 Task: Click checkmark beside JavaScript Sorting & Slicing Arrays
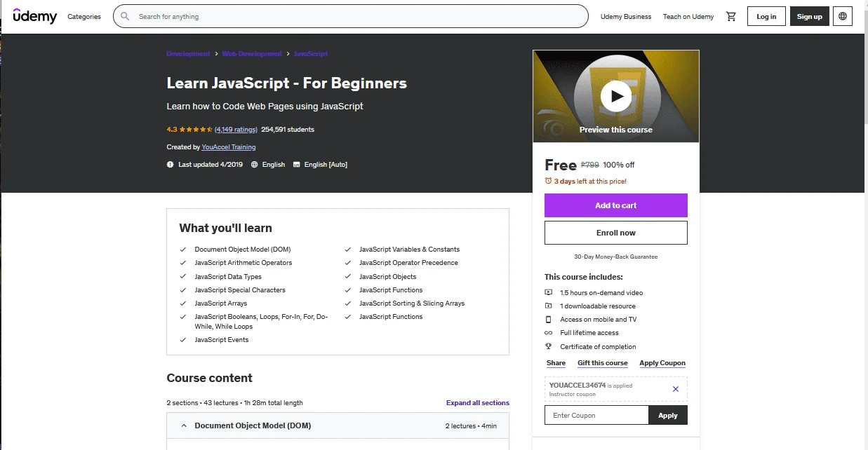tap(347, 304)
